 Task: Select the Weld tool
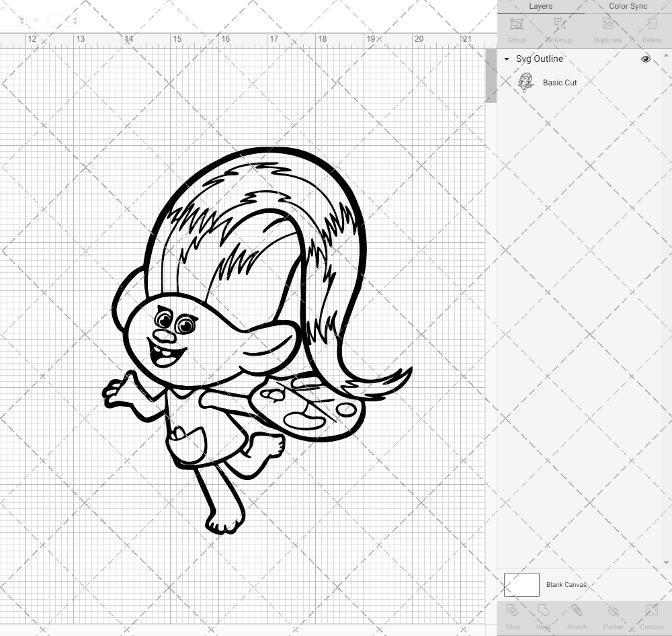tap(543, 615)
